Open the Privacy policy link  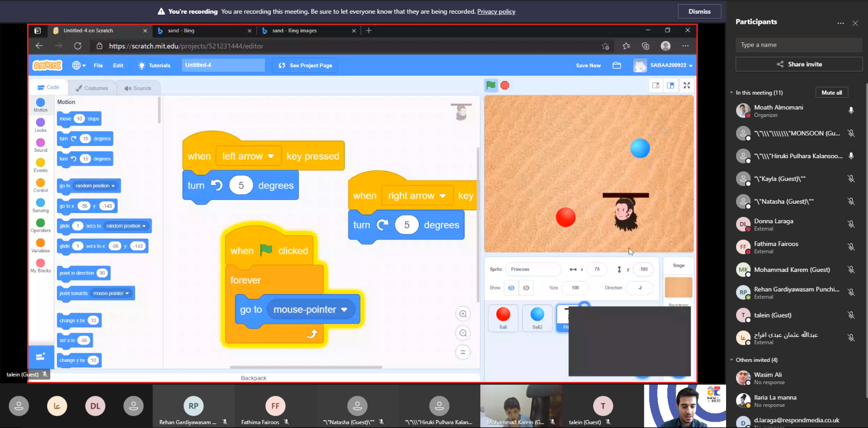click(x=496, y=12)
